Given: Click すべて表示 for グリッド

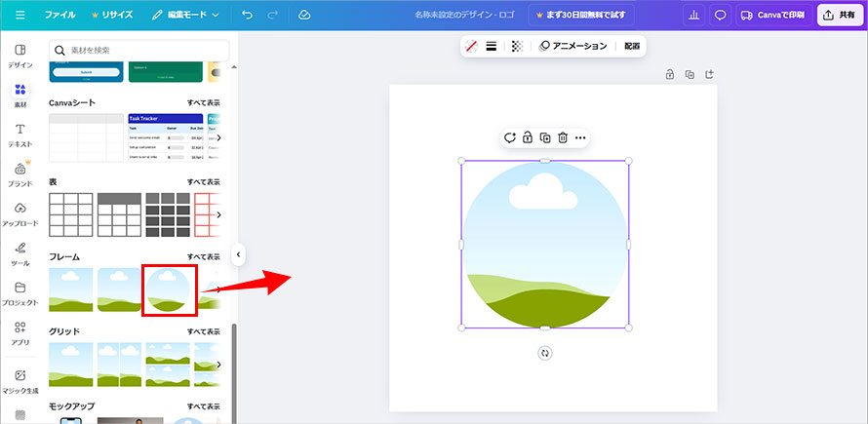Looking at the screenshot, I should pos(203,331).
